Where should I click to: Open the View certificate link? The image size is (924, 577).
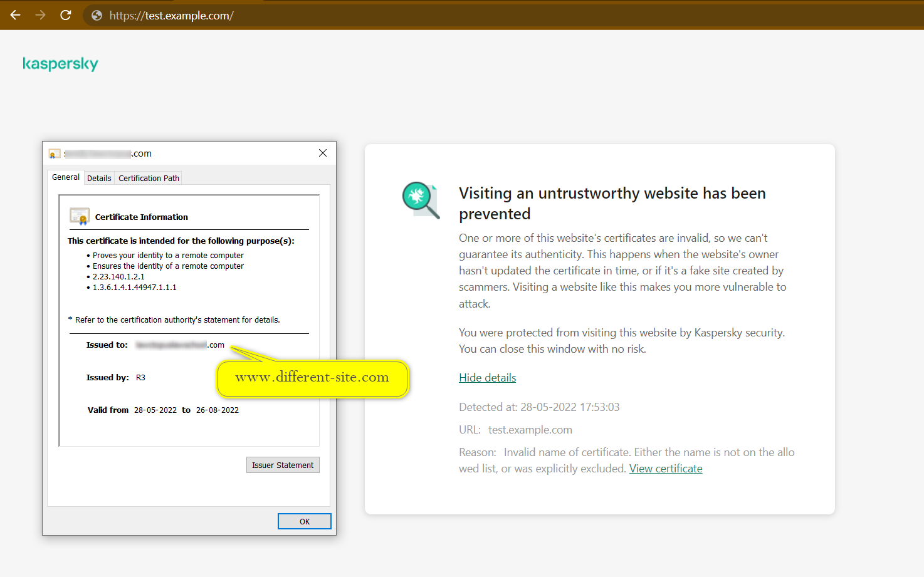(666, 469)
